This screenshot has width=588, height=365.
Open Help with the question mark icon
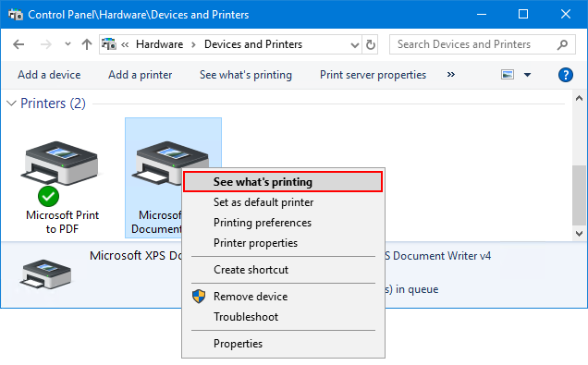(x=566, y=75)
